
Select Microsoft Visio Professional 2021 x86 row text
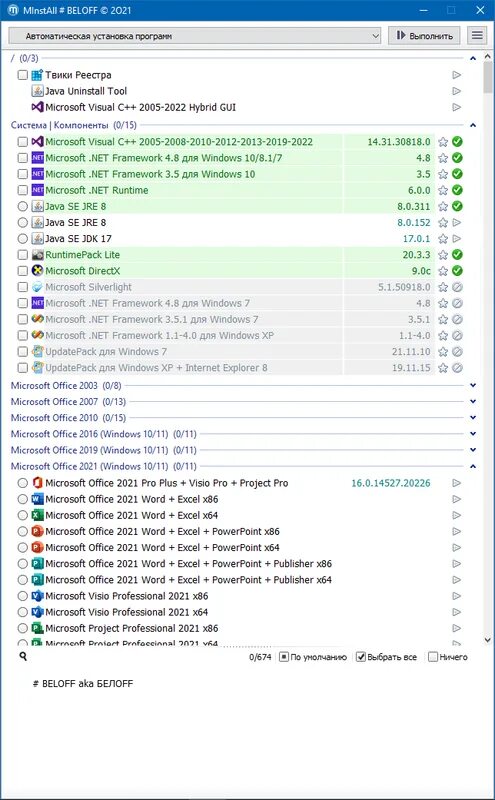click(127, 596)
